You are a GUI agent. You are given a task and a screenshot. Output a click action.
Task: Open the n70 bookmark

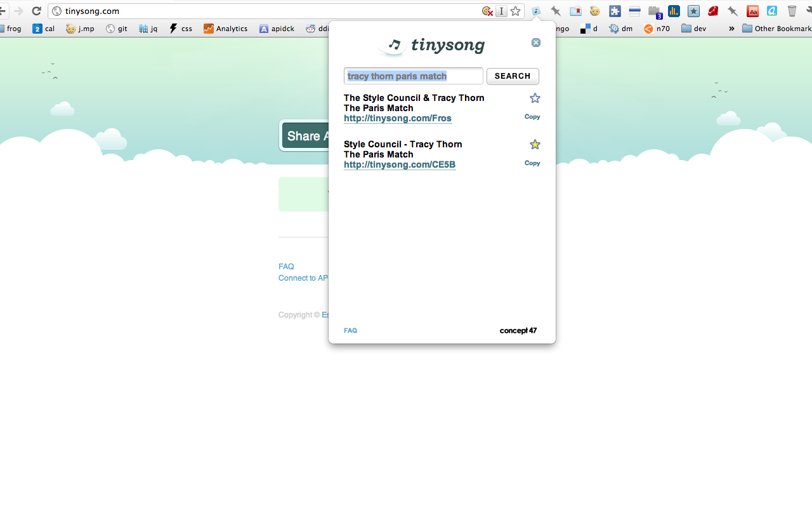coord(657,29)
